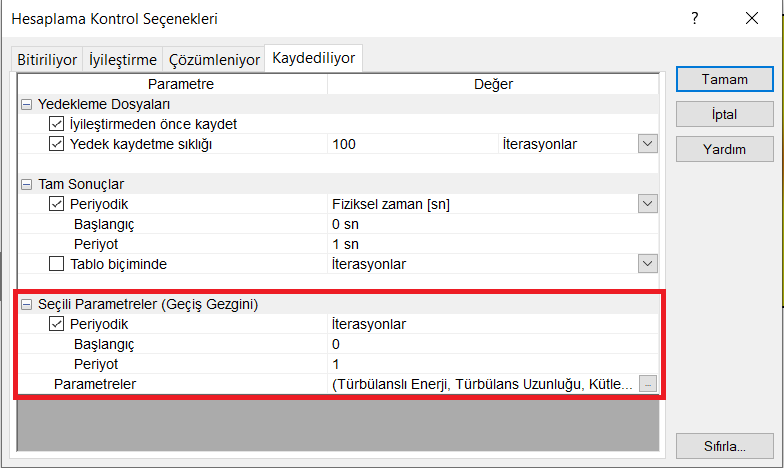Collapse Seçili Parametreler (Geçiş Gezgini) group

click(26, 304)
